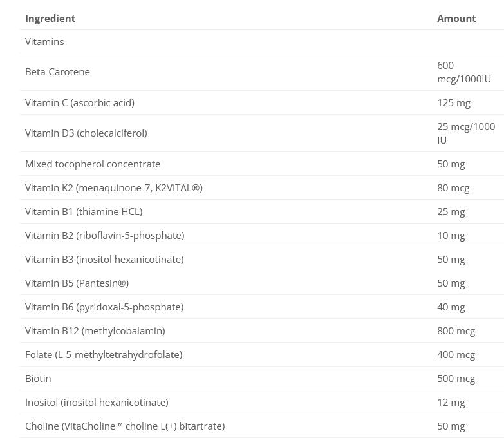The image size is (504, 438).
Task: Select the Vitamins section heading row
Action: point(44,42)
